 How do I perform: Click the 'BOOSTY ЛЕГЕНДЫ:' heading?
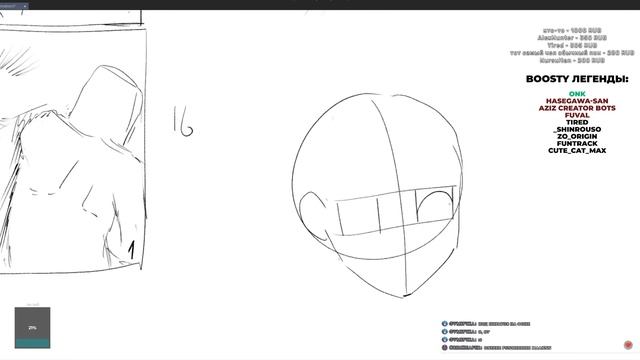pos(577,79)
